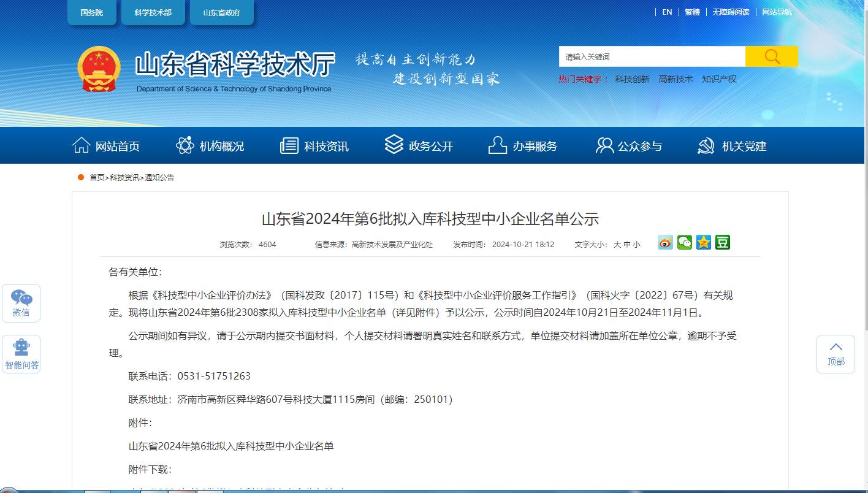Share article to QQ Zone star icon
This screenshot has height=493, width=868.
(704, 243)
